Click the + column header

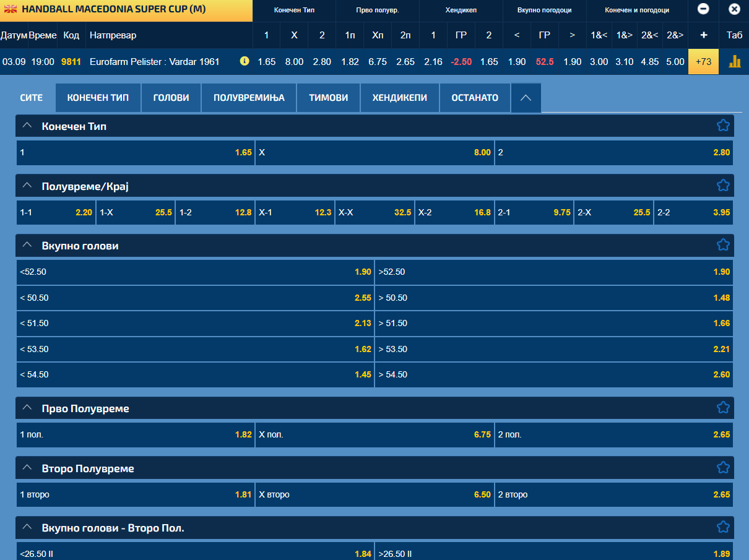[x=703, y=35]
